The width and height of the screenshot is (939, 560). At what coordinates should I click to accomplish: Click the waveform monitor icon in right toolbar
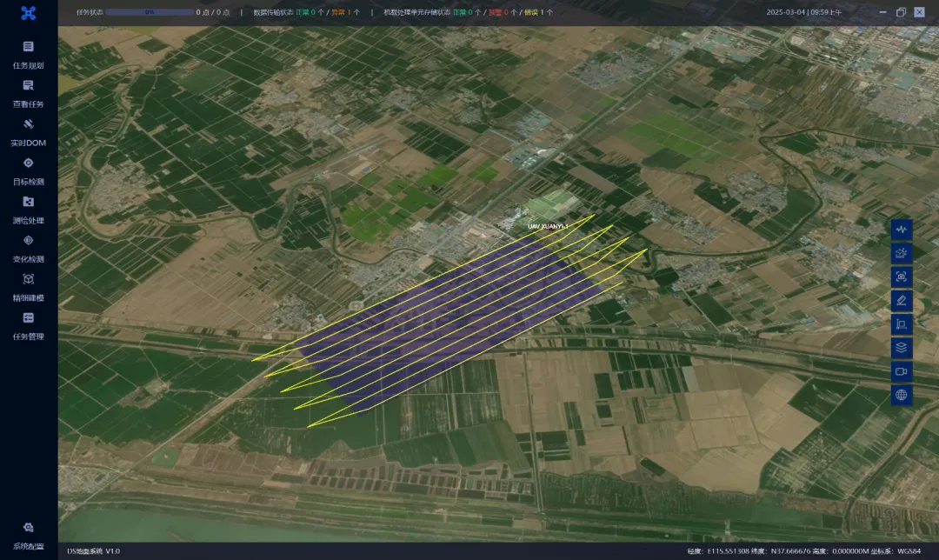(x=901, y=229)
